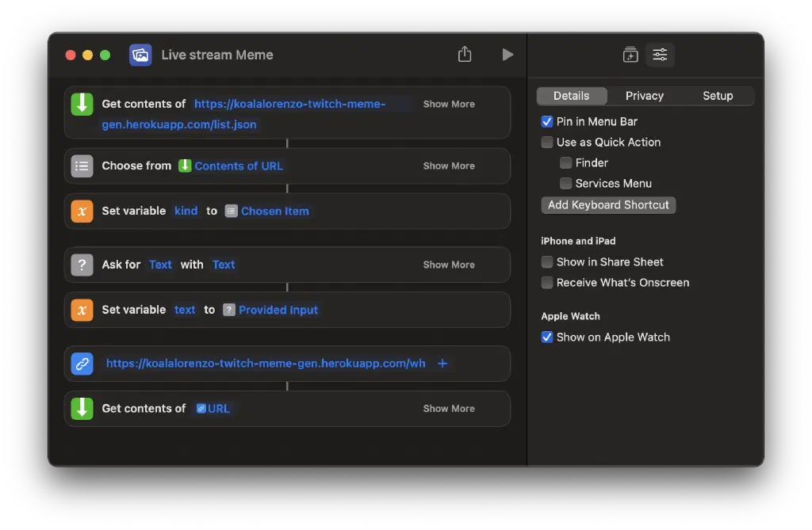
Task: Toggle Show on Apple Watch checkbox
Action: coord(547,337)
